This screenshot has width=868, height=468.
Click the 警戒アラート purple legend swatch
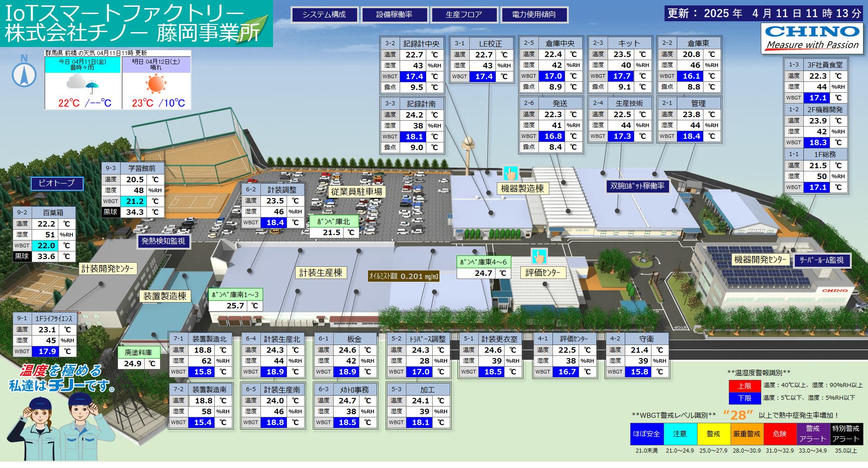point(813,434)
